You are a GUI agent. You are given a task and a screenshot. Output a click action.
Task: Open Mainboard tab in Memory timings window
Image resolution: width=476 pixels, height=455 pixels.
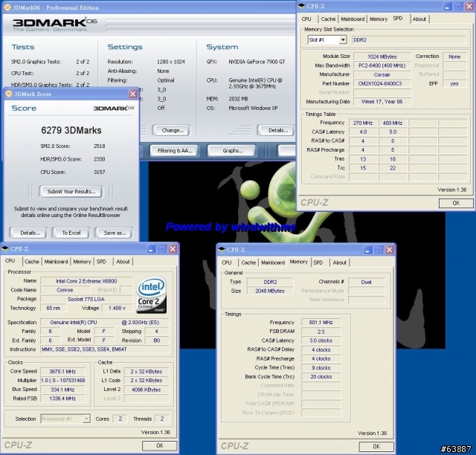pyautogui.click(x=273, y=262)
